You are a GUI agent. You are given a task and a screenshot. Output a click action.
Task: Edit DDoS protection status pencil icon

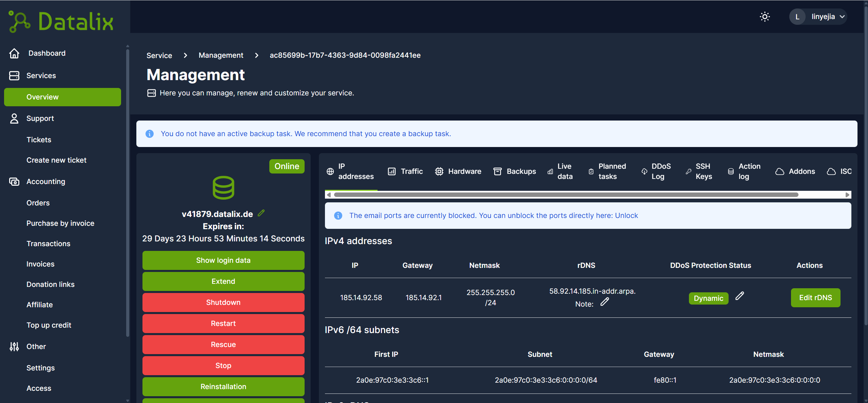point(739,296)
